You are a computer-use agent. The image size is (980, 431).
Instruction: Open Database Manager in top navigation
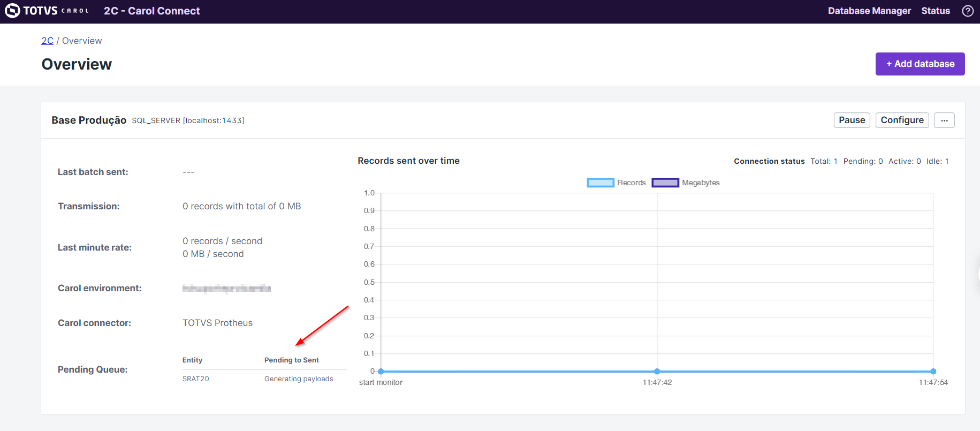point(869,11)
